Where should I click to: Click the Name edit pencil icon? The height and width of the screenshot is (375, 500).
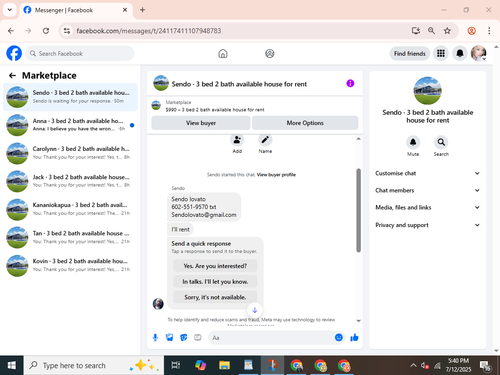pos(265,140)
